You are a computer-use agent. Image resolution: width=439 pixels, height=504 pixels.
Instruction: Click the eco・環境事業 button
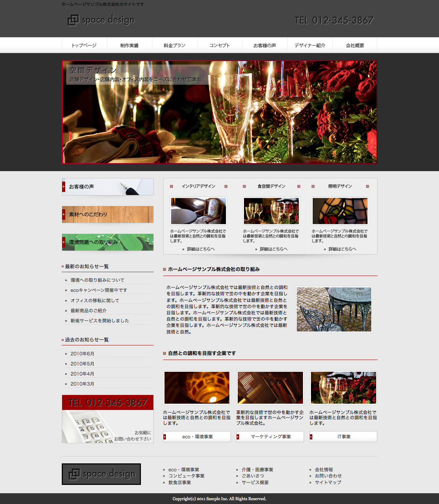click(x=197, y=437)
